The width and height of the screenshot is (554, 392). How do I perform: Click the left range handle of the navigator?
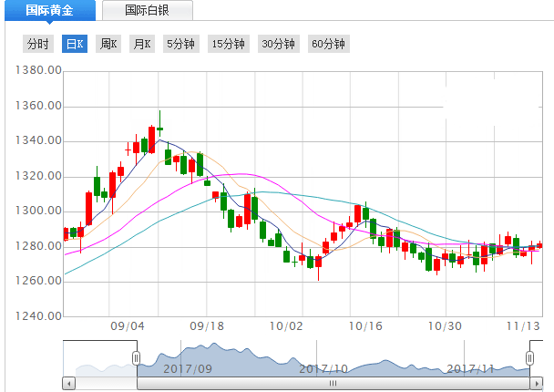pos(137,358)
